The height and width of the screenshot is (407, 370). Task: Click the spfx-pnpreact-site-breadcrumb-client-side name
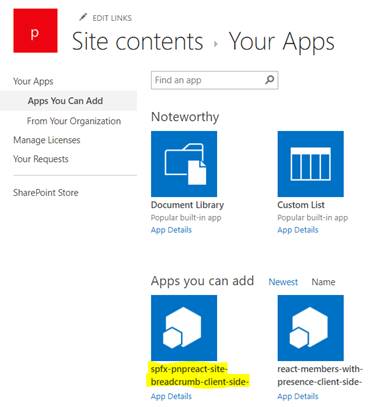pos(200,375)
